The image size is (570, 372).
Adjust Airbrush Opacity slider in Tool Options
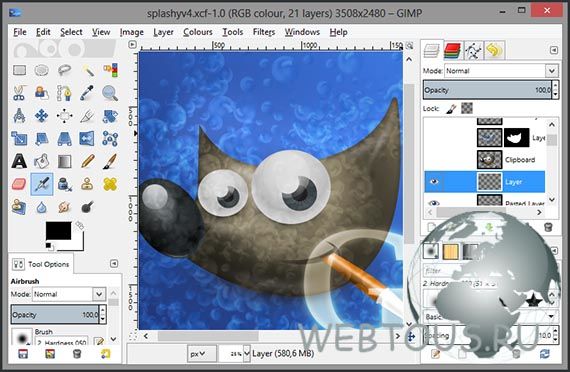click(56, 315)
